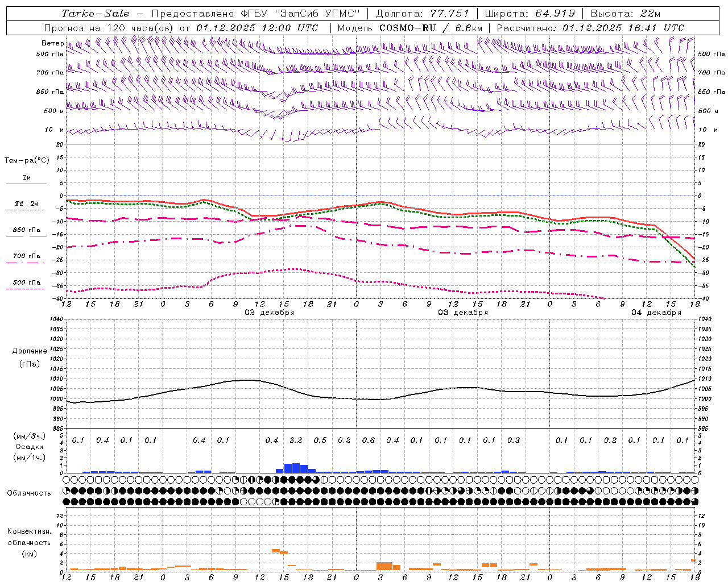Click the Широта: 64.919 value
This screenshot has height=582, width=728.
(x=530, y=14)
